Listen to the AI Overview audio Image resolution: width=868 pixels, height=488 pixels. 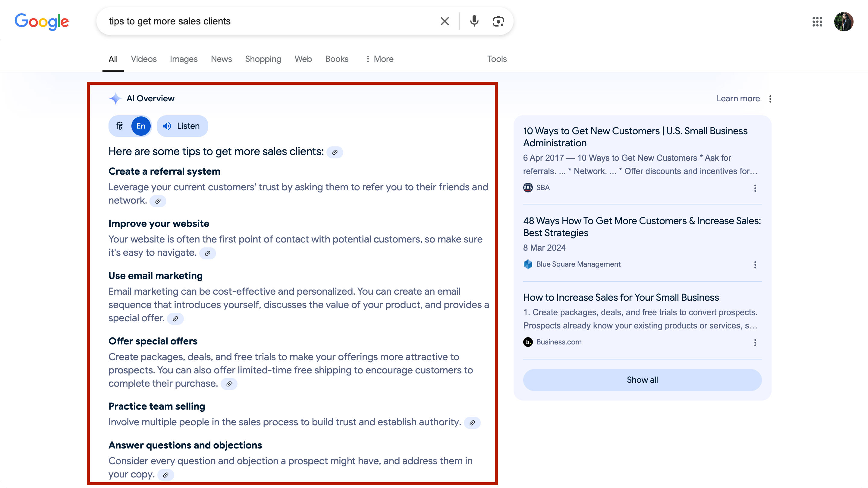click(182, 126)
